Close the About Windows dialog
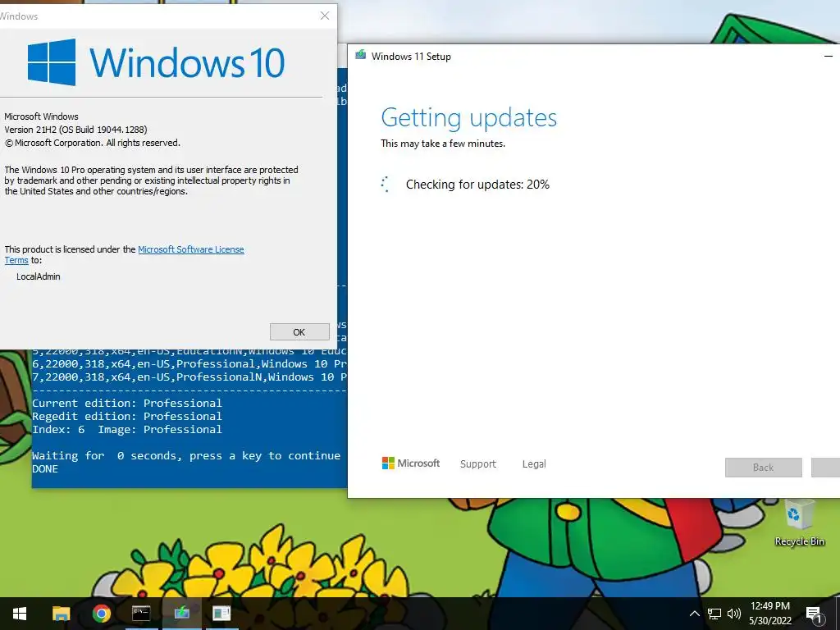The height and width of the screenshot is (630, 840). click(x=325, y=16)
